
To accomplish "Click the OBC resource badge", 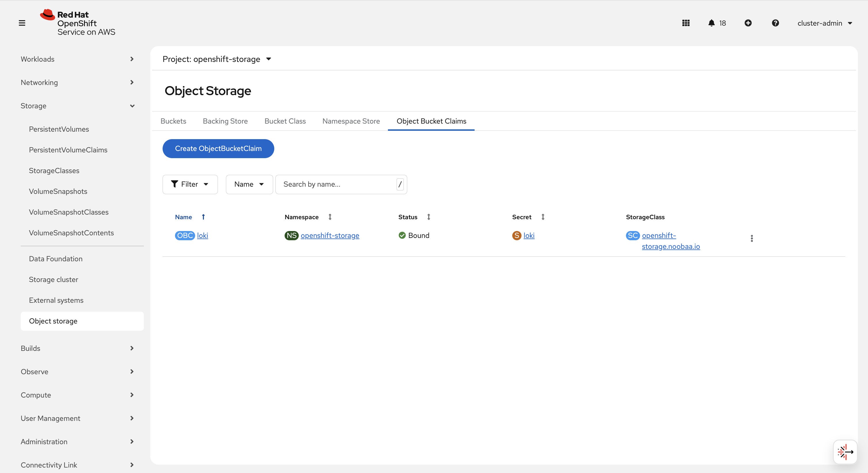I will tap(185, 235).
